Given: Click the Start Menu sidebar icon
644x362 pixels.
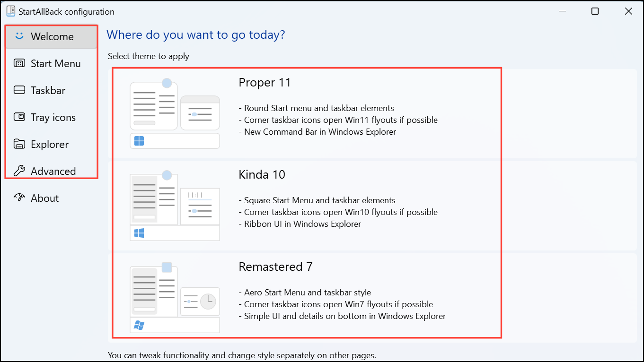Looking at the screenshot, I should pyautogui.click(x=19, y=63).
